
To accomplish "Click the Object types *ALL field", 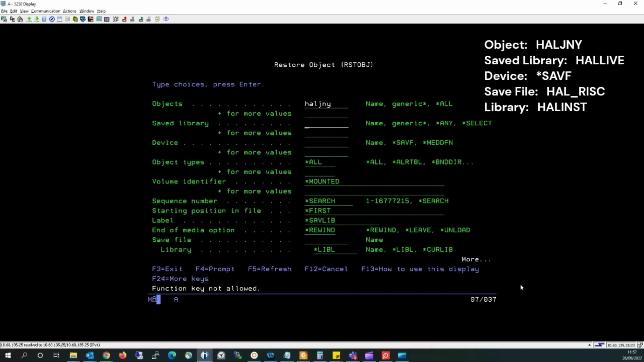I will coord(319,162).
